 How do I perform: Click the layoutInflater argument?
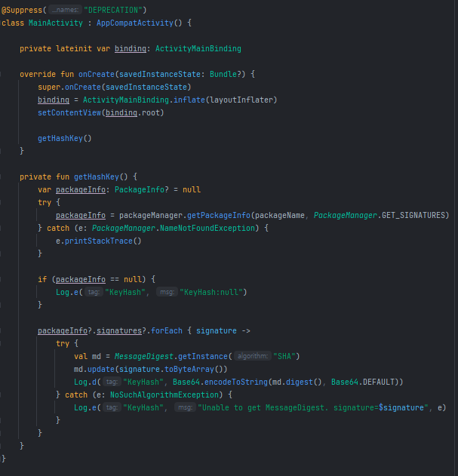point(241,100)
